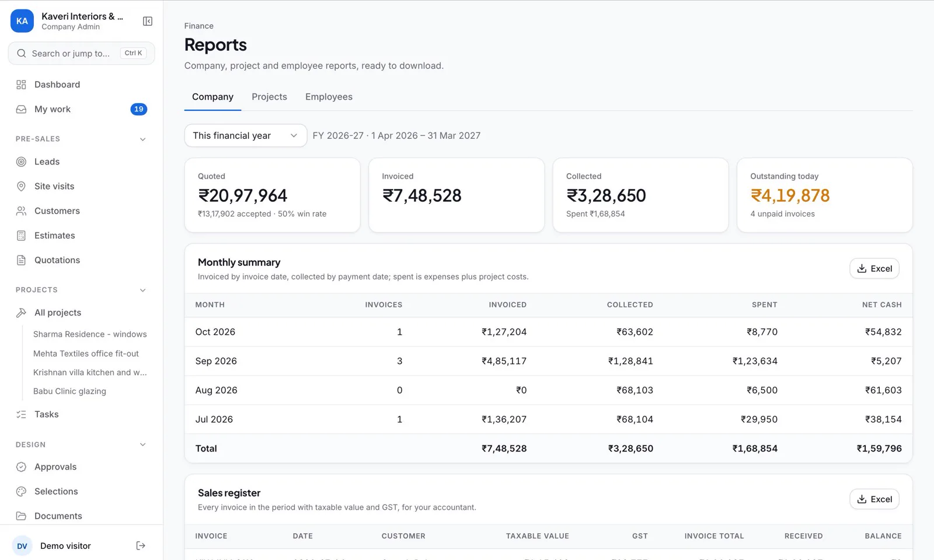Click Oct 2026 collected ₹63,602

[635, 332]
